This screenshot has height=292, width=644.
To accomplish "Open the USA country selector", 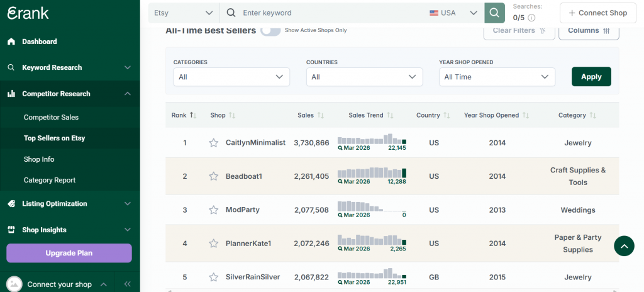I will pyautogui.click(x=454, y=13).
